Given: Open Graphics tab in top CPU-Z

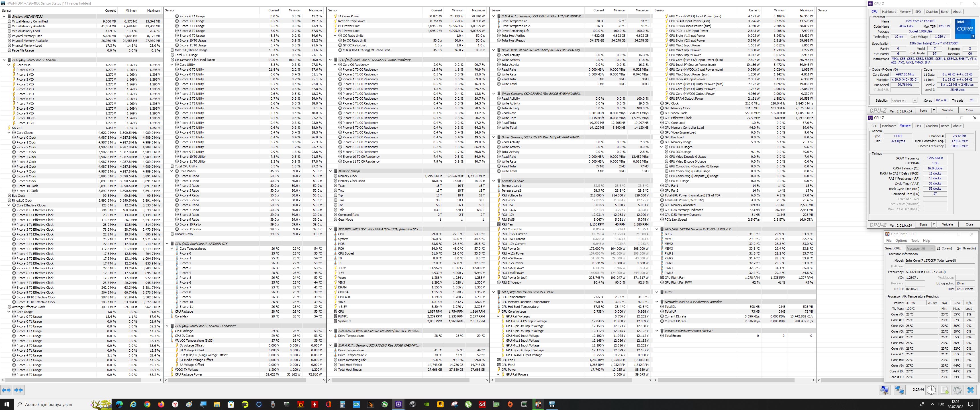Looking at the screenshot, I should (931, 12).
